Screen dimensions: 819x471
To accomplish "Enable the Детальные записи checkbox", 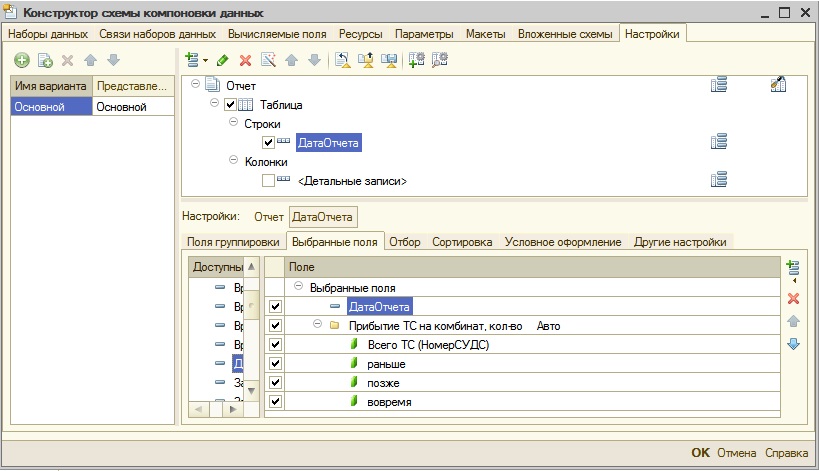I will tap(268, 181).
